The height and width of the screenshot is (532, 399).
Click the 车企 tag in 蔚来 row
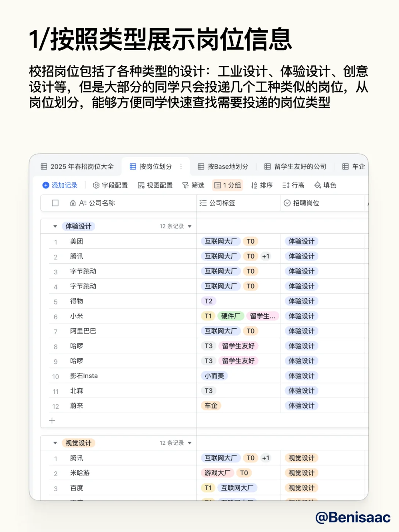(211, 406)
